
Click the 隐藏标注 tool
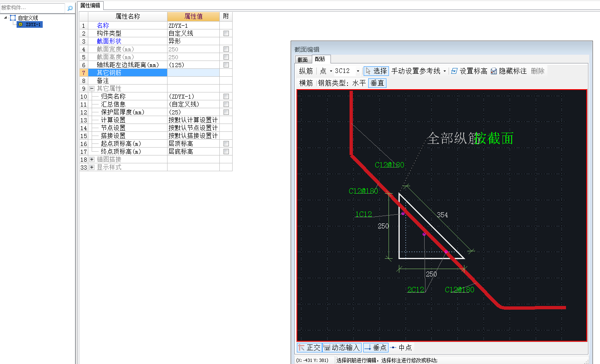tap(509, 71)
